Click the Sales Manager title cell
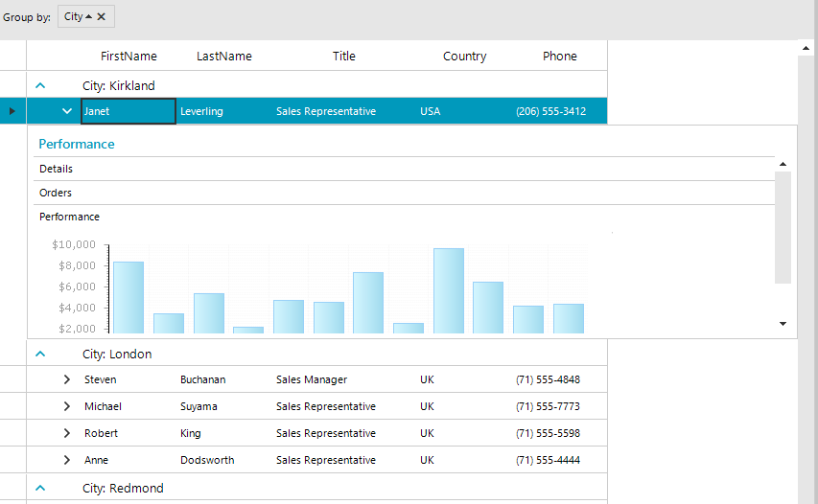 pos(344,379)
